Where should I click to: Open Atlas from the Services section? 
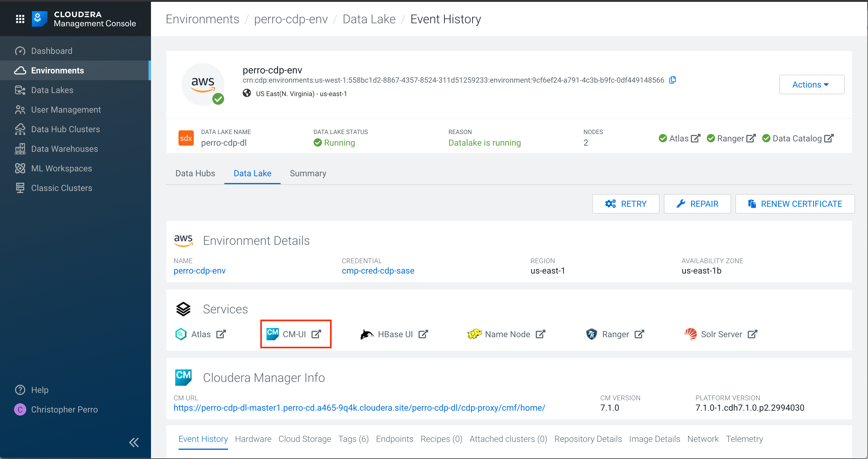201,334
